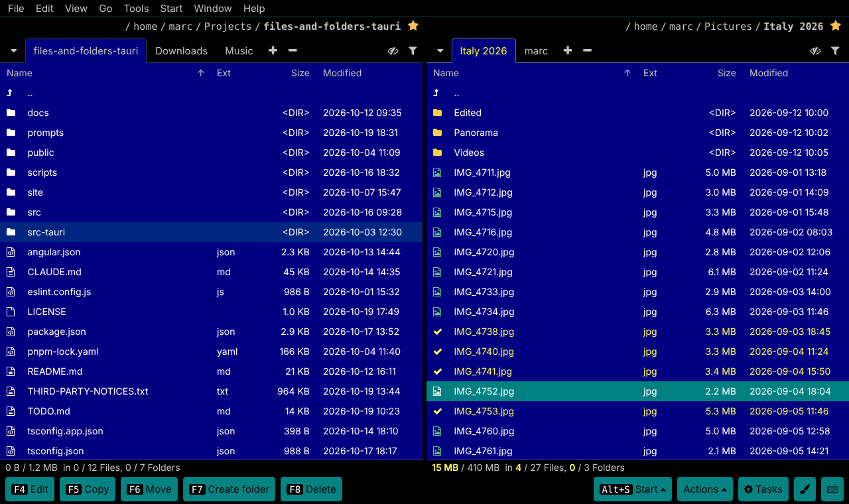The height and width of the screenshot is (504, 849).
Task: Open the Tasks button
Action: pyautogui.click(x=763, y=489)
